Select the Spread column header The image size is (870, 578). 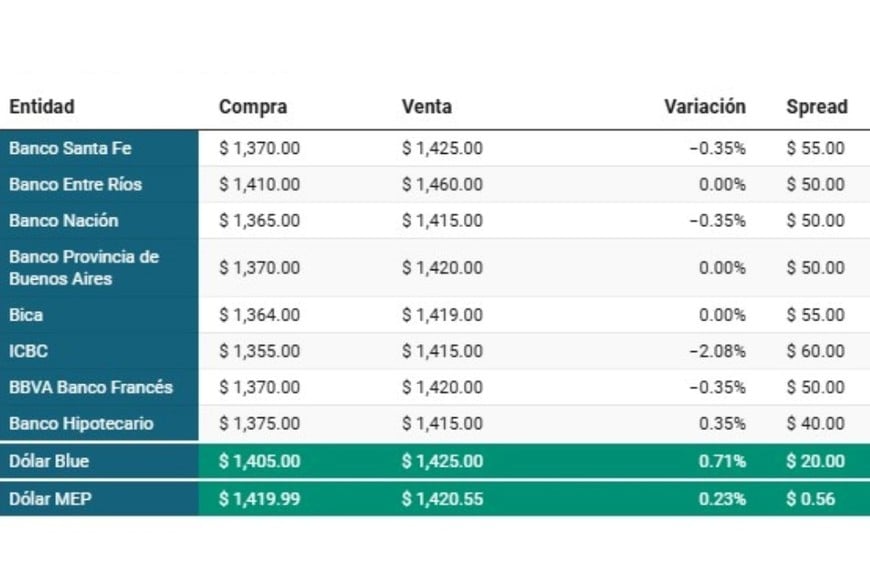pyautogui.click(x=816, y=107)
